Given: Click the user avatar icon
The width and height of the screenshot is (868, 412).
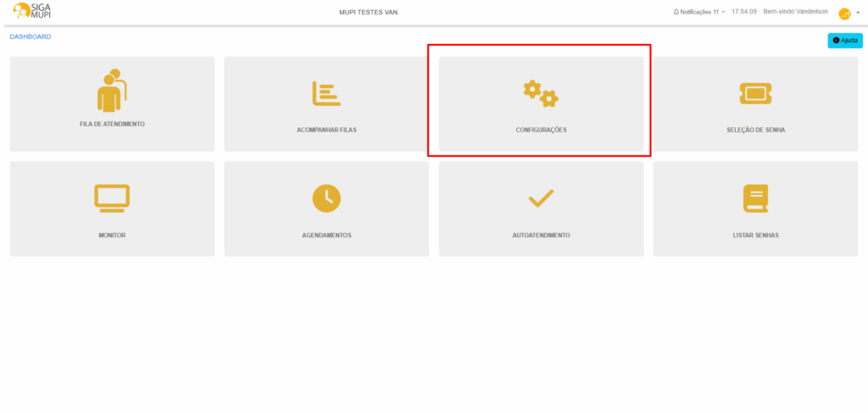Looking at the screenshot, I should point(844,14).
